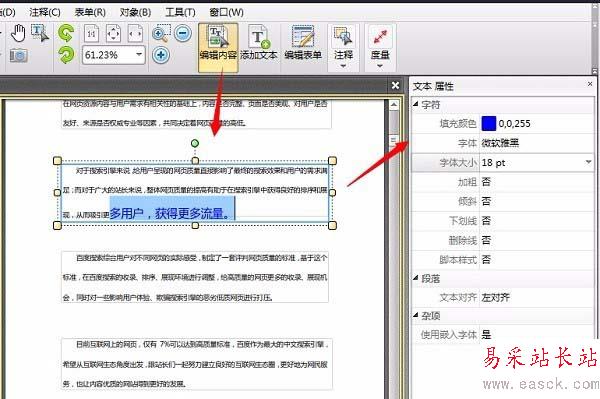Click the blue fill color swatch

(x=489, y=124)
